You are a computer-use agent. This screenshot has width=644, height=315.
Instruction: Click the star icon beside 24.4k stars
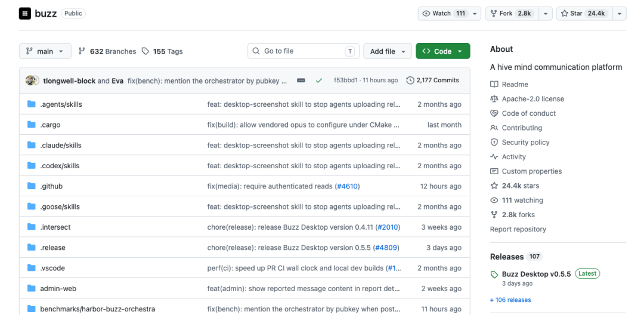494,186
